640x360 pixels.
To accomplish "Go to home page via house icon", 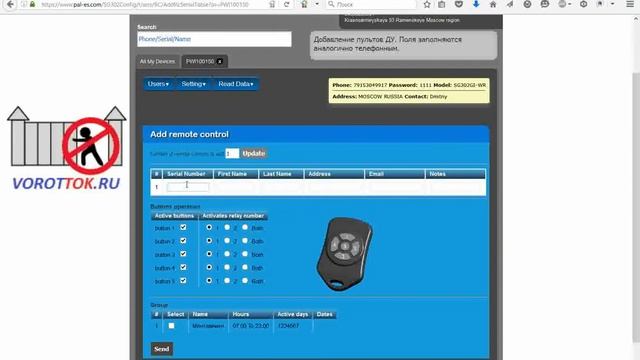I will coord(493,4).
